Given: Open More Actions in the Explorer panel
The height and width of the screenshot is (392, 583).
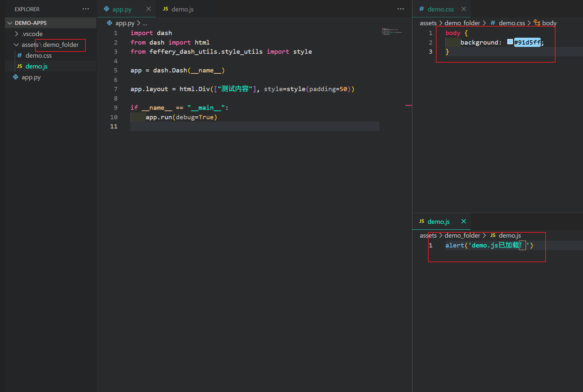Looking at the screenshot, I should [86, 9].
